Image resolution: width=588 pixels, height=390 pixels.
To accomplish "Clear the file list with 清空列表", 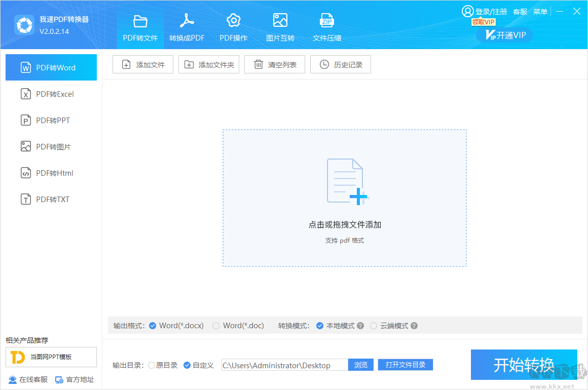I will coord(274,64).
